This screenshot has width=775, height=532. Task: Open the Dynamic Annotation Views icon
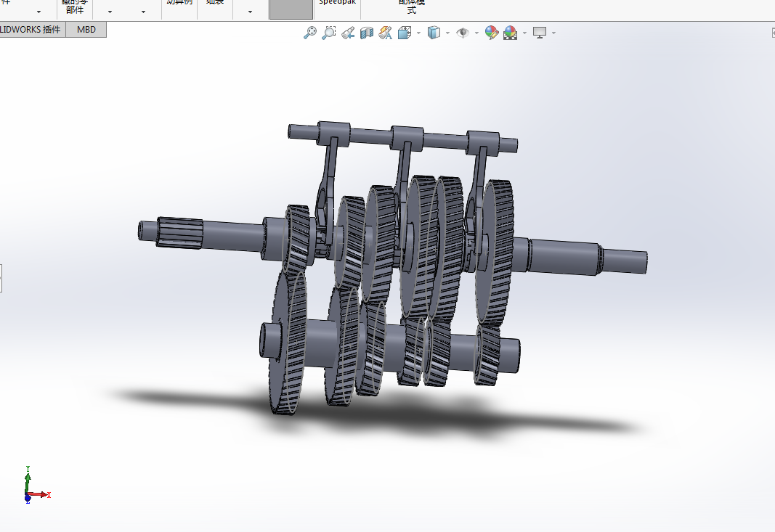tap(386, 33)
